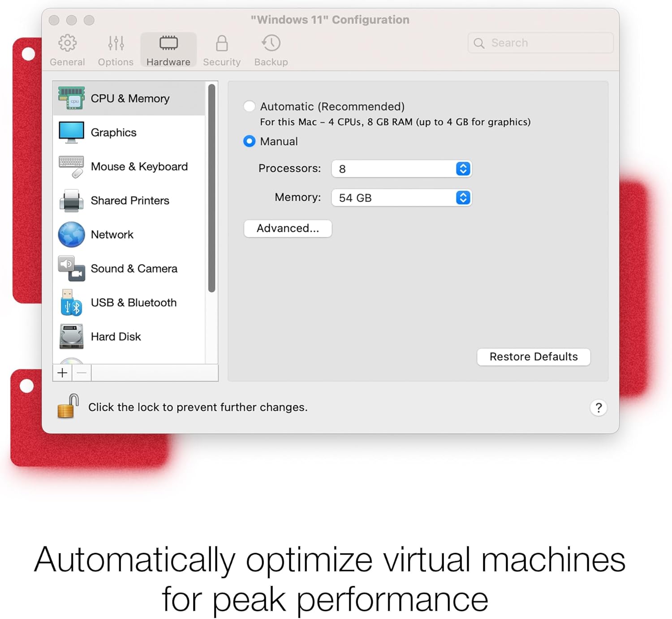
Task: Click the "Windows 11" Configuration window title
Action: click(x=330, y=20)
